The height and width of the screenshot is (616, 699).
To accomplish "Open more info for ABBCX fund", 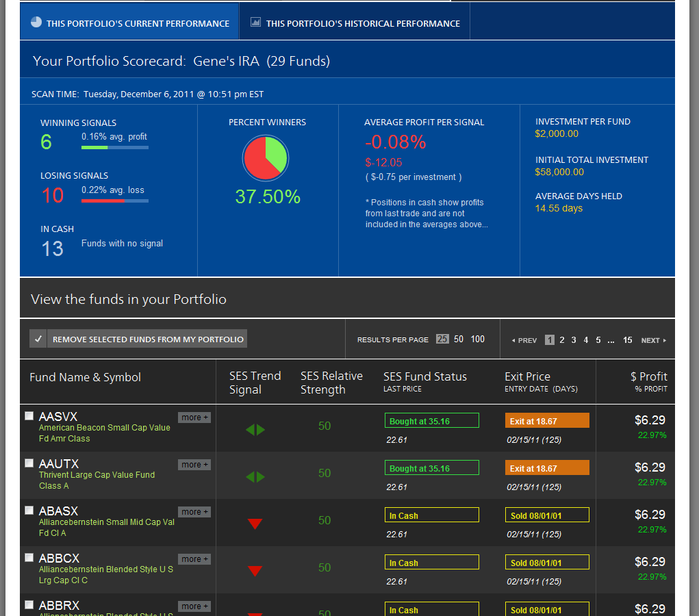I will [x=194, y=559].
